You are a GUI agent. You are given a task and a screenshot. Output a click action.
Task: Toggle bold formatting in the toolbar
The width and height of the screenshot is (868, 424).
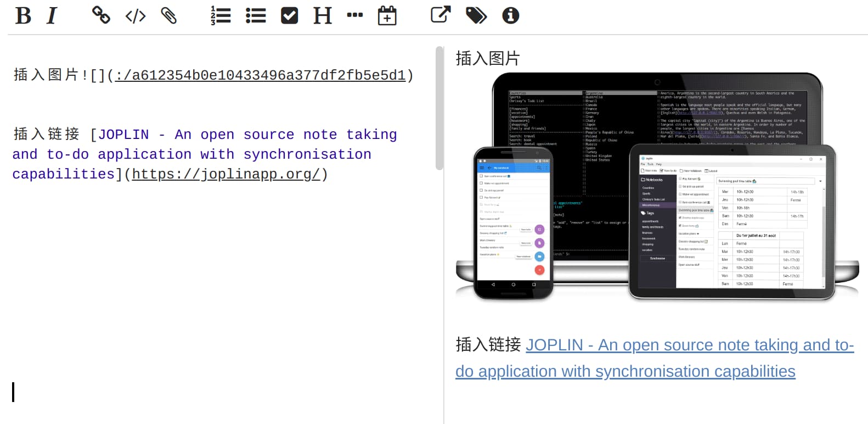(x=23, y=16)
